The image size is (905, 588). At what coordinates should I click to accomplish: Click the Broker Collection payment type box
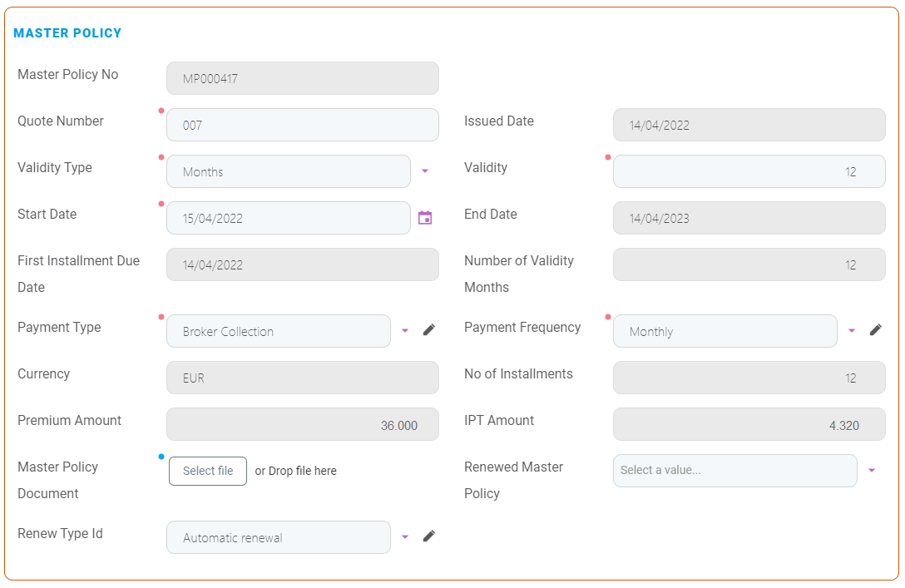278,331
